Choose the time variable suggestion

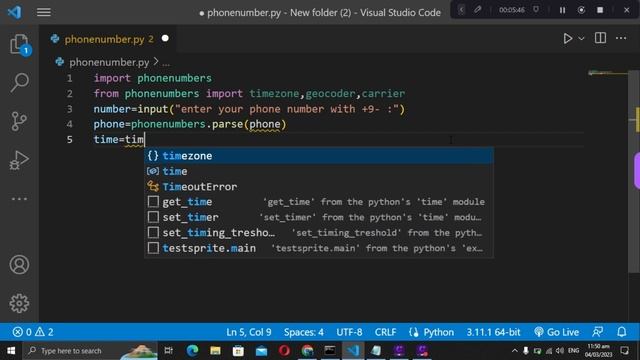click(319, 171)
